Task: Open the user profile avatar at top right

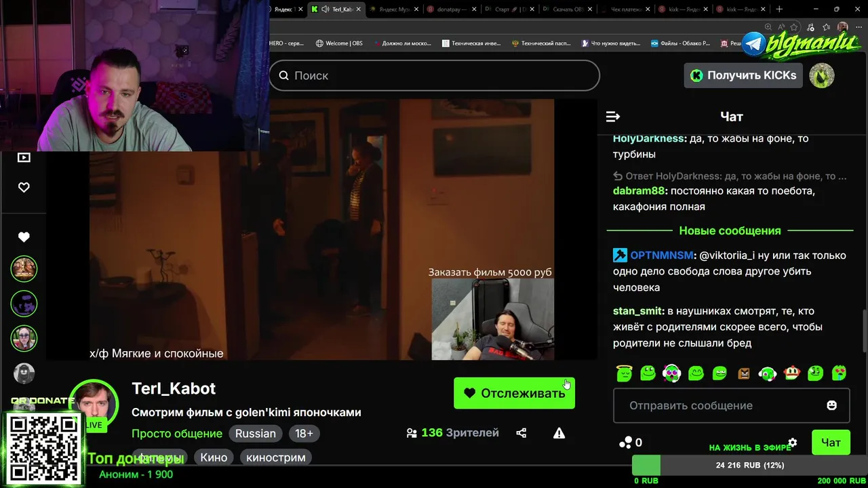Action: click(822, 75)
